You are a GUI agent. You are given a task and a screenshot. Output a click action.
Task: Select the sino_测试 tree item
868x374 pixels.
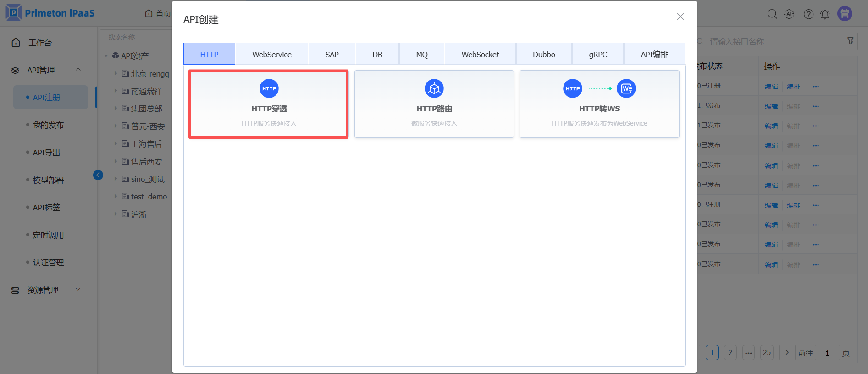pyautogui.click(x=148, y=179)
